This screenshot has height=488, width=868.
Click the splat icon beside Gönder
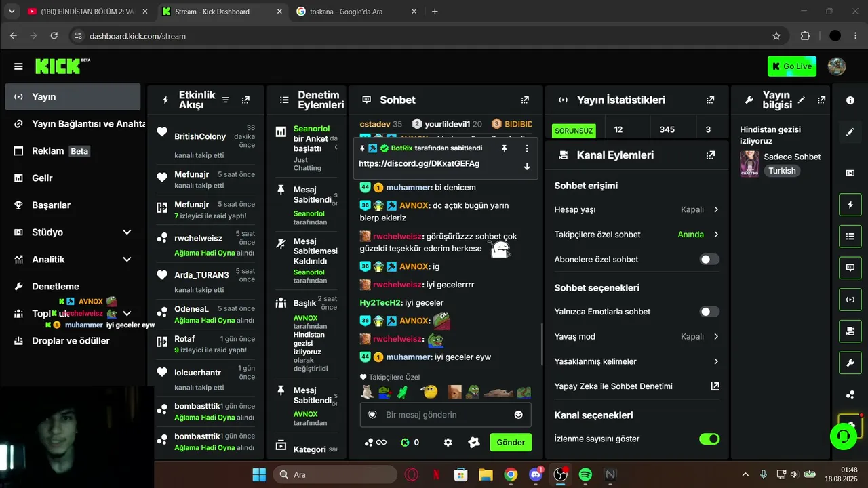(x=474, y=442)
